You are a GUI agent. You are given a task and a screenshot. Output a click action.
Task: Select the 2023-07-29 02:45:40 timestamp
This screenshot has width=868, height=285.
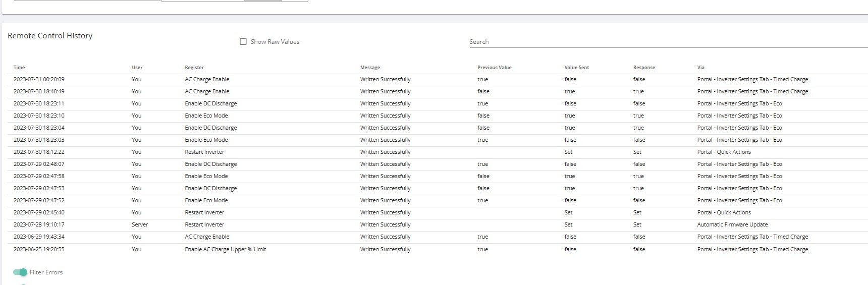(39, 213)
